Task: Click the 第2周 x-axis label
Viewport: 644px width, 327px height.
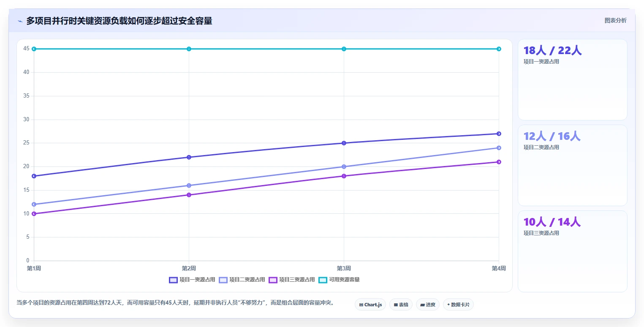Action: [189, 268]
